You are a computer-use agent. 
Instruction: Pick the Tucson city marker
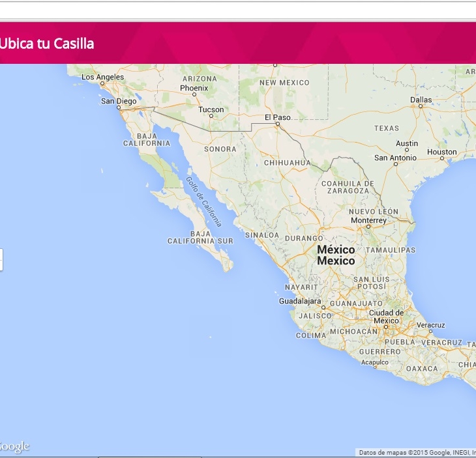coord(211,116)
